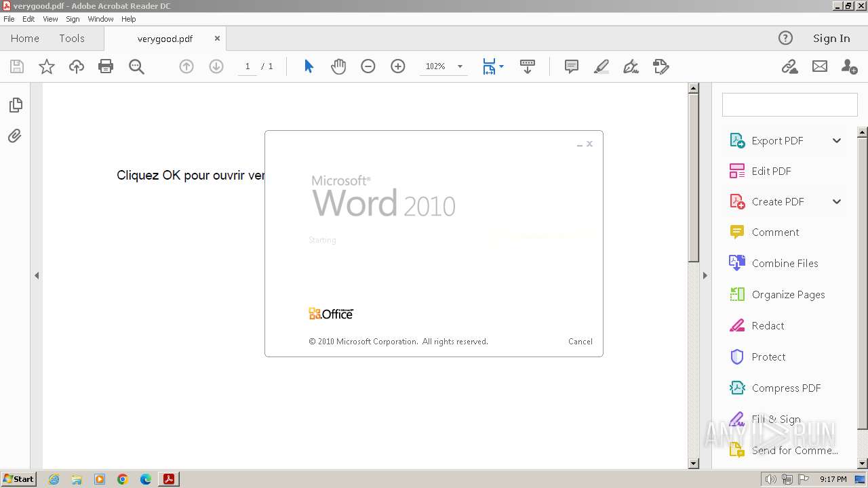Select the Highlight text tool
Image resolution: width=868 pixels, height=488 pixels.
[x=601, y=66]
